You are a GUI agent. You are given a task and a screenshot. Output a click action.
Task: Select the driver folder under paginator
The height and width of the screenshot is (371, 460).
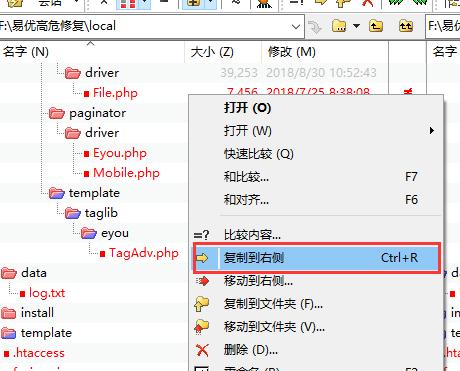[92, 133]
